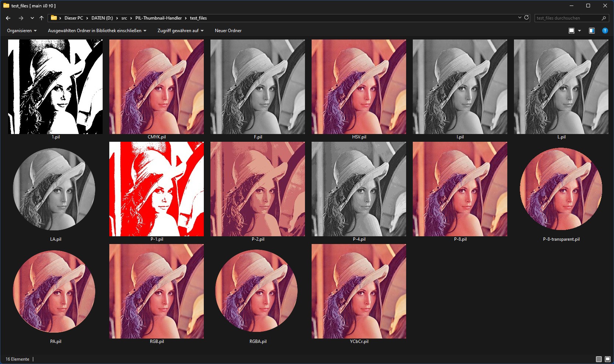Go back with the Back arrow
This screenshot has height=364, width=614.
tap(8, 18)
